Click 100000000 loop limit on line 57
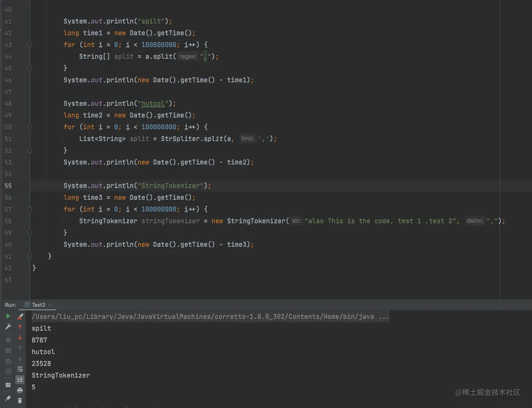The width and height of the screenshot is (532, 408). (x=159, y=209)
